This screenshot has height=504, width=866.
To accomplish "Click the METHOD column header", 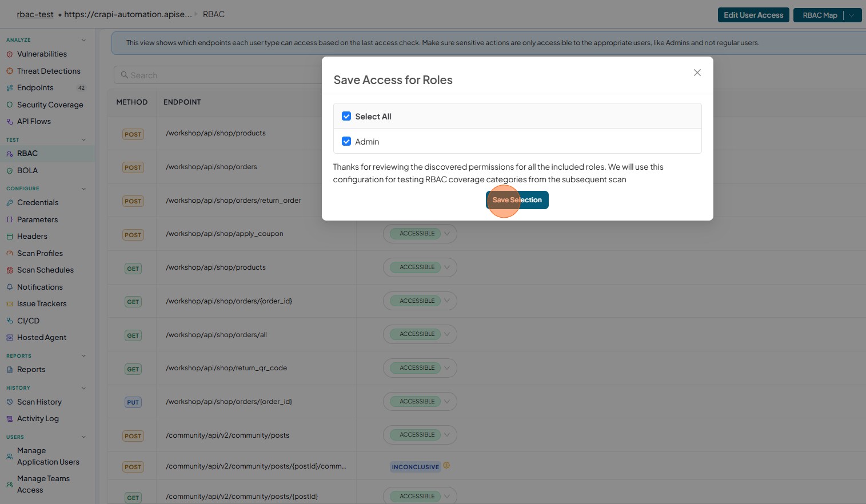I will 132,102.
